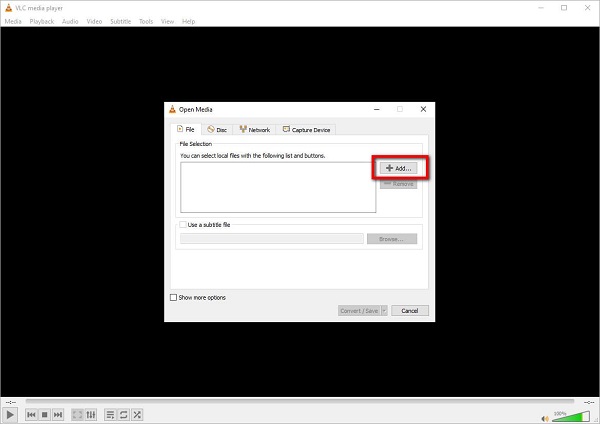
Task: Jump to previous media track
Action: point(31,415)
